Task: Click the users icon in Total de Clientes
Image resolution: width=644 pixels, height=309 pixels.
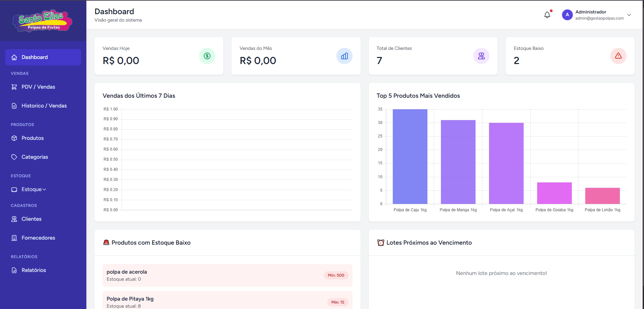Action: tap(481, 56)
